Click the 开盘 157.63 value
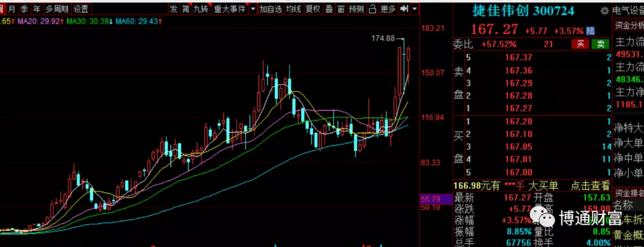Viewport: 644px width, 247px height. pyautogui.click(x=596, y=198)
